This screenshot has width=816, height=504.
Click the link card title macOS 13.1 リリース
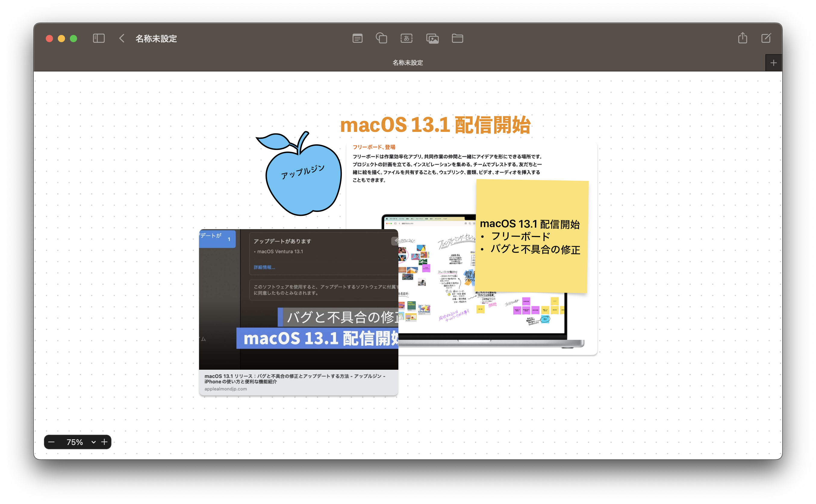(295, 379)
